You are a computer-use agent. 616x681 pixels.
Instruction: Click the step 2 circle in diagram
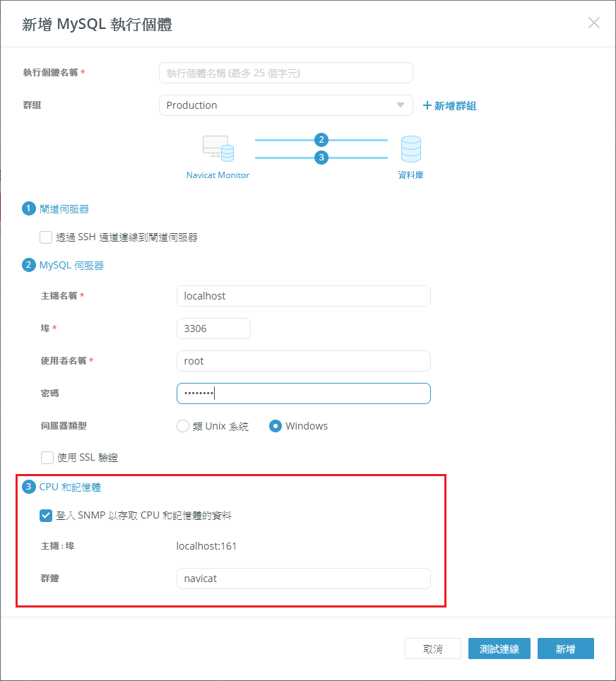(x=321, y=140)
